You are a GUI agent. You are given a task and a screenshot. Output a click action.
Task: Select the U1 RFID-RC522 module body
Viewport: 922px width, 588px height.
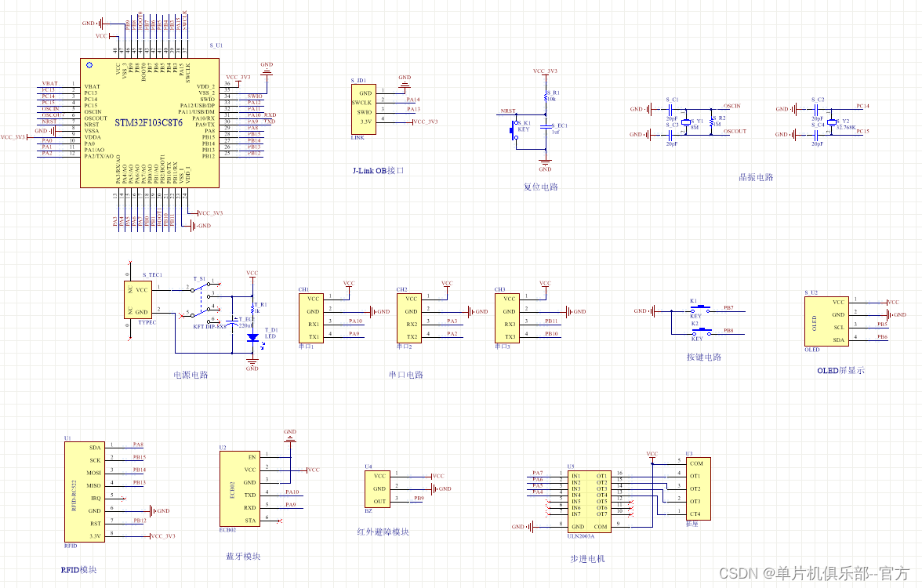coord(85,492)
